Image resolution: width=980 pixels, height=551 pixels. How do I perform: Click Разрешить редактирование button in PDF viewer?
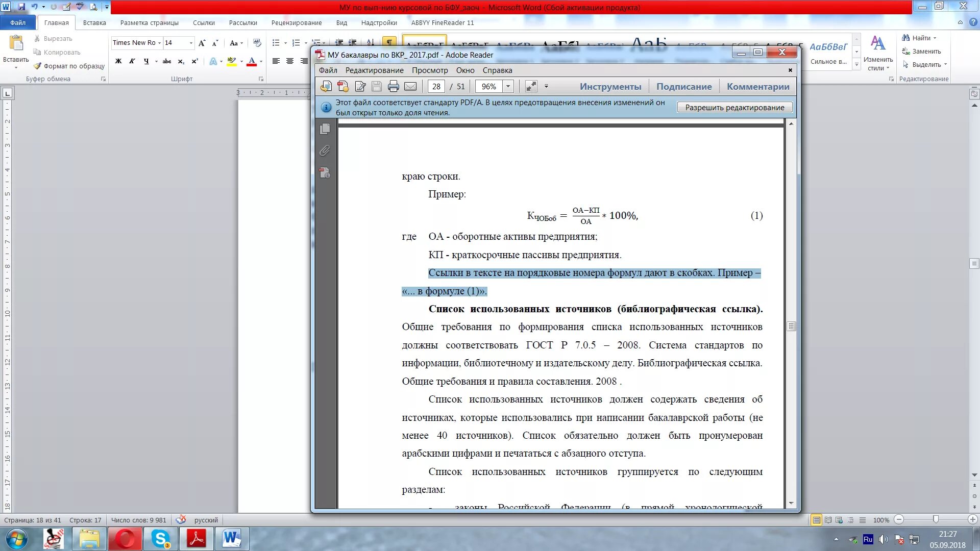coord(734,107)
